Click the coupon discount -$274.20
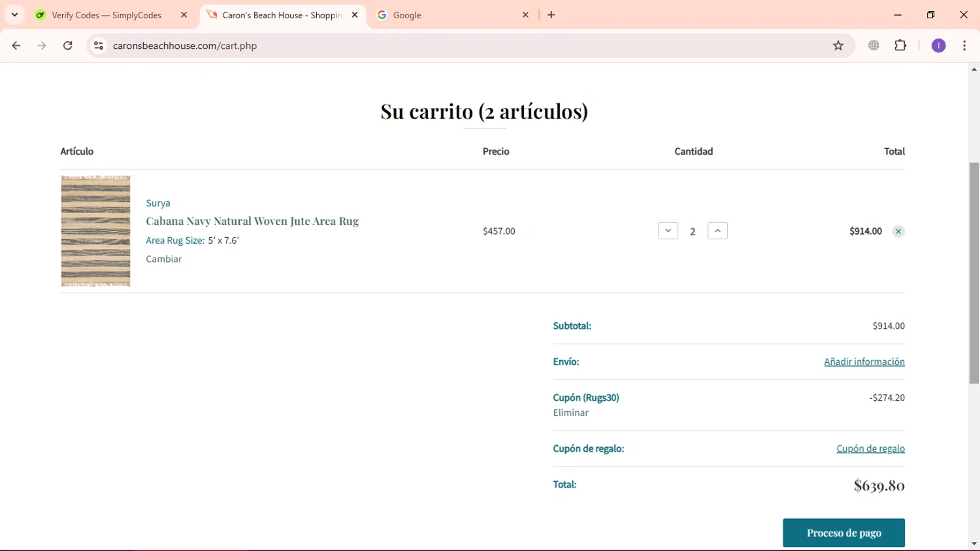980x551 pixels. point(887,397)
